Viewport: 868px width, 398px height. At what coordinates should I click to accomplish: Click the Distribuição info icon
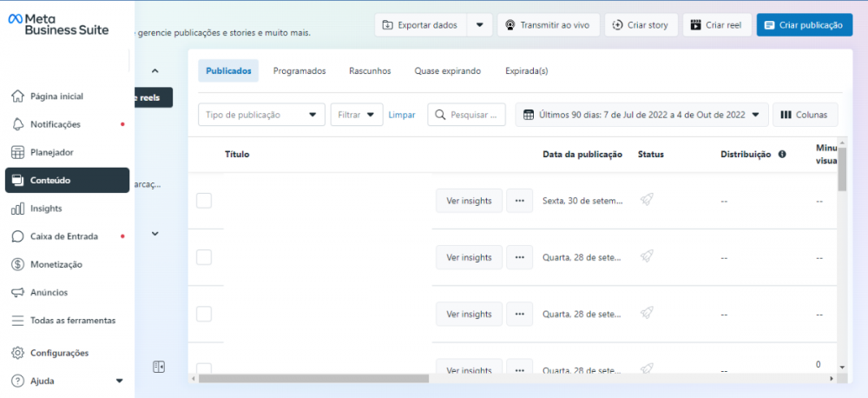coord(782,155)
